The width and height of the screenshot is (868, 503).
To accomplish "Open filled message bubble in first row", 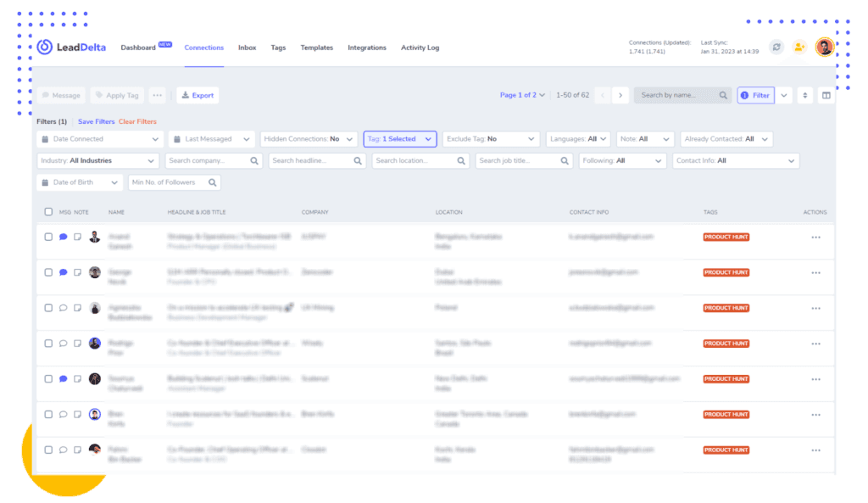I will [63, 238].
